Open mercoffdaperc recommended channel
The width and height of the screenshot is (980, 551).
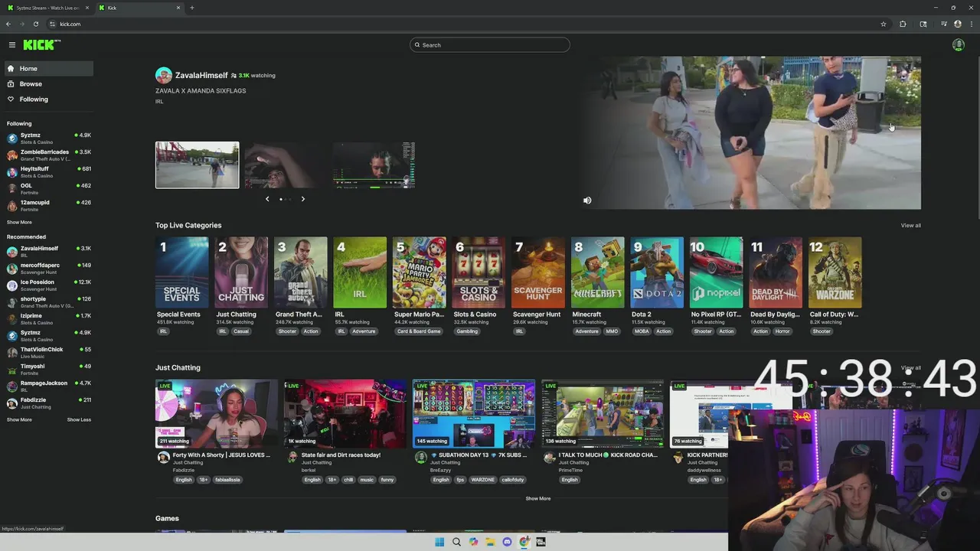[49, 269]
